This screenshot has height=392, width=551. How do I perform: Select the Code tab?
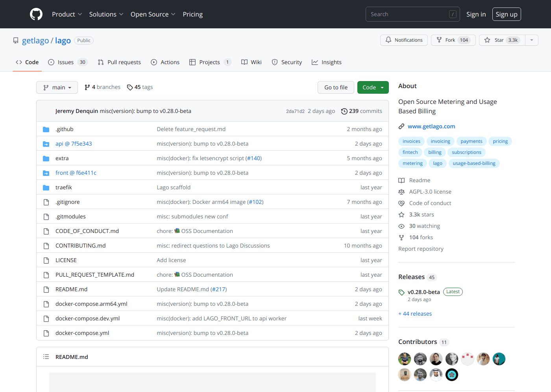click(x=27, y=62)
